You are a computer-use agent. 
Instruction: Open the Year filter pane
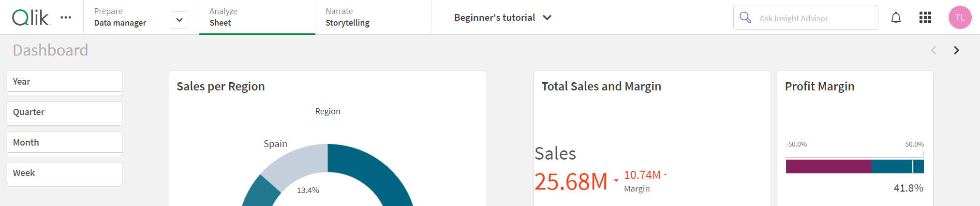(x=64, y=82)
